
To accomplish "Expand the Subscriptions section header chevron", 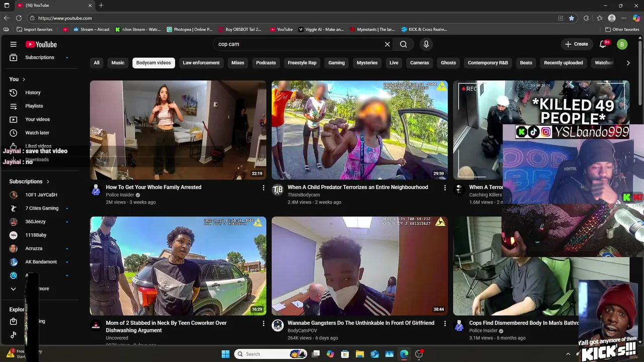I will pyautogui.click(x=48, y=182).
